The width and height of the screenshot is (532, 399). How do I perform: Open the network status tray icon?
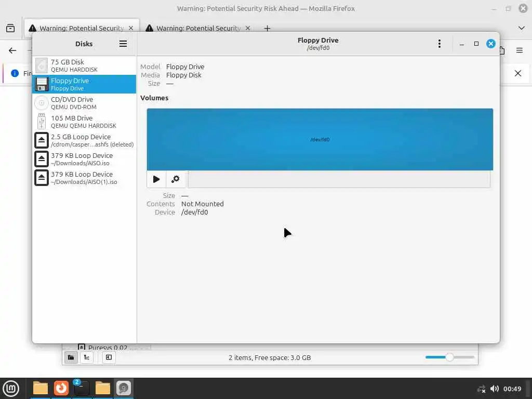click(481, 389)
